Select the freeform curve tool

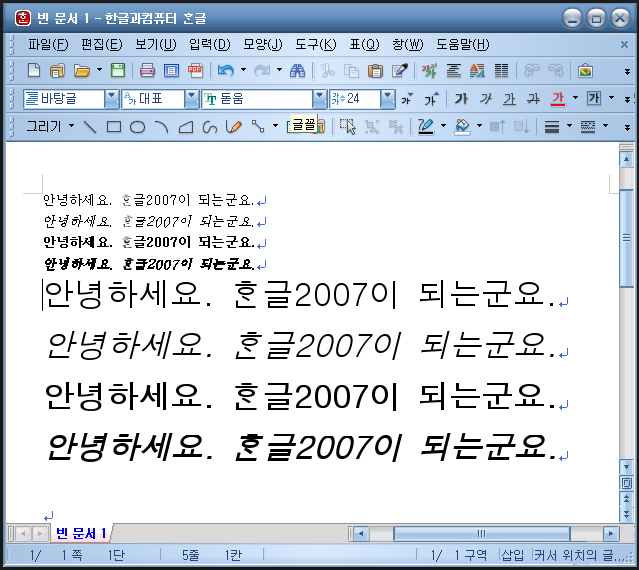209,127
